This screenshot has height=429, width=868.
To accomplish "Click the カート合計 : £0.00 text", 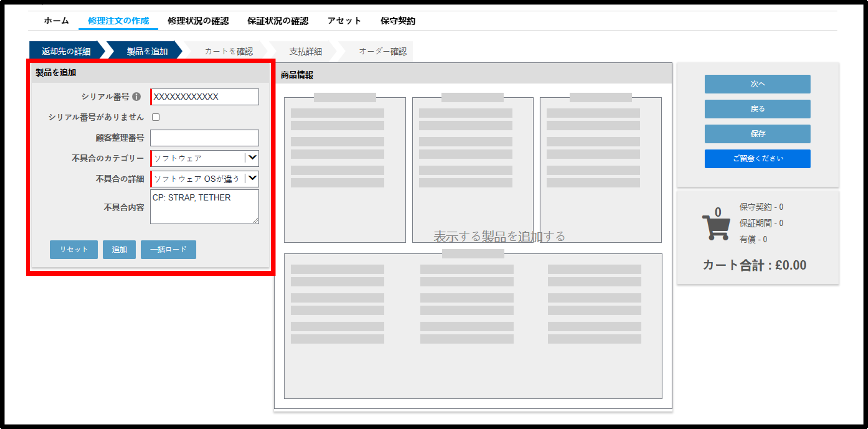I will point(755,265).
